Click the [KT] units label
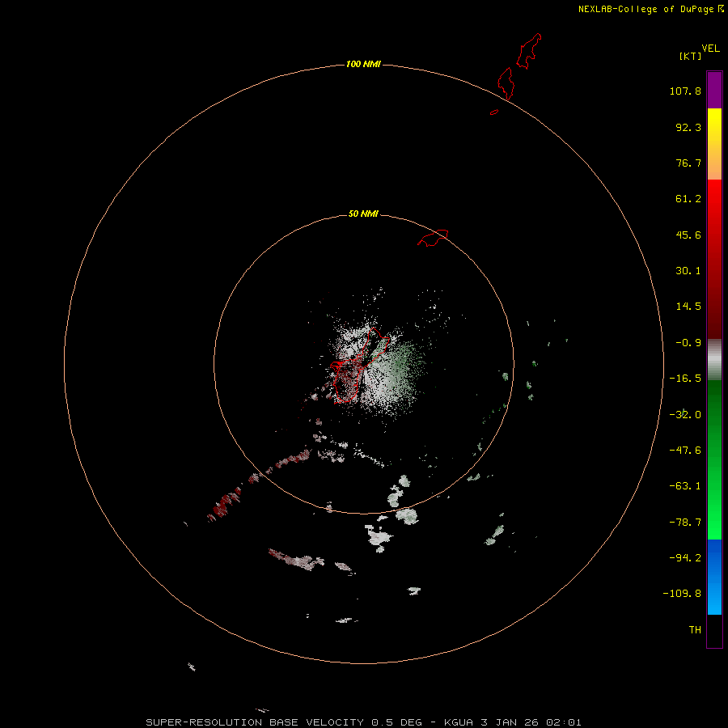 (x=691, y=56)
